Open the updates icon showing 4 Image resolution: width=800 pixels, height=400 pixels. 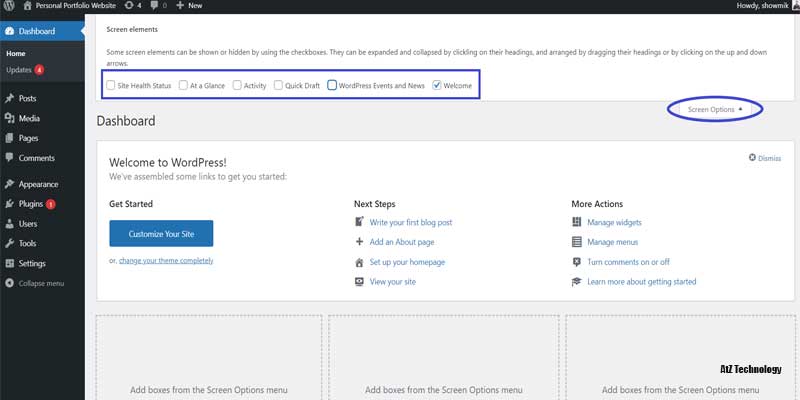(x=130, y=6)
